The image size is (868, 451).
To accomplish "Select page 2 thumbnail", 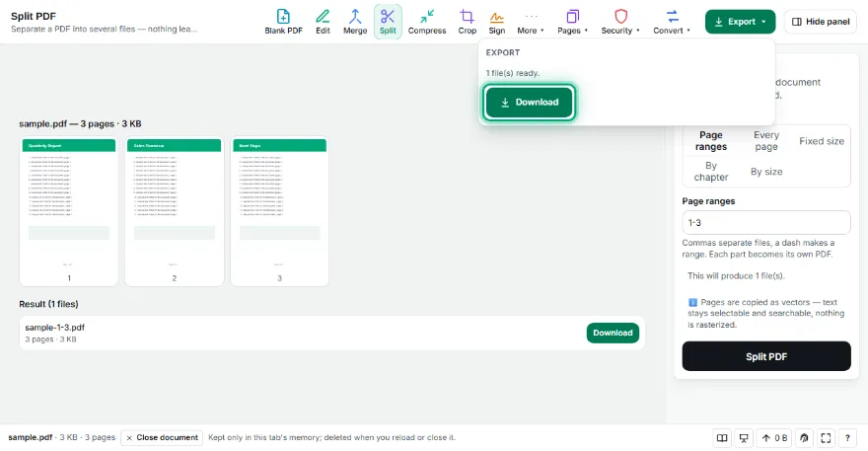I will pos(175,211).
